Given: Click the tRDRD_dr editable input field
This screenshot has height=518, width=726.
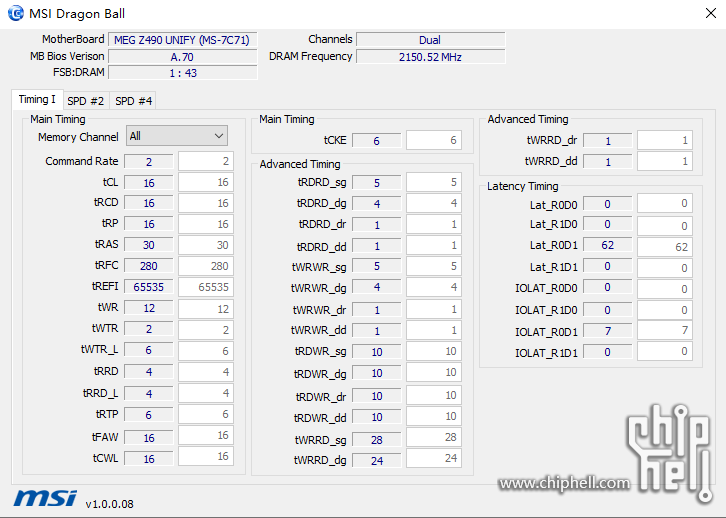Looking at the screenshot, I should 434,225.
